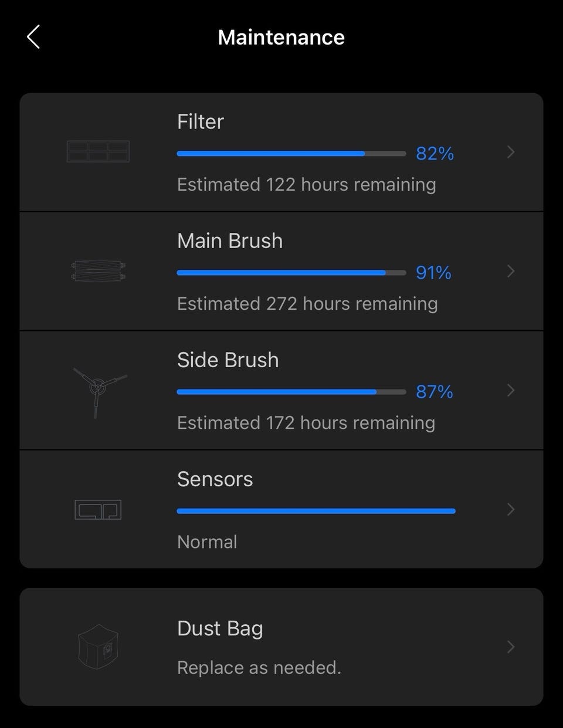The height and width of the screenshot is (728, 563).
Task: Tap the Filter 82% value
Action: [435, 154]
